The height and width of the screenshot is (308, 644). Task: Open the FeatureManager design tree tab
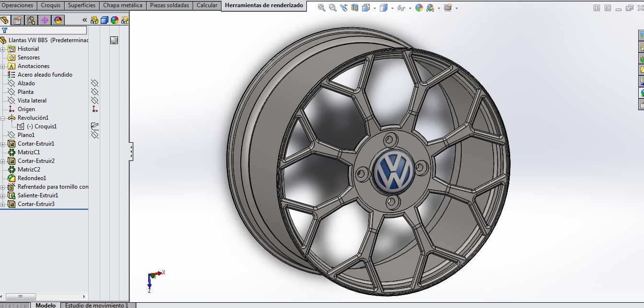click(x=5, y=20)
